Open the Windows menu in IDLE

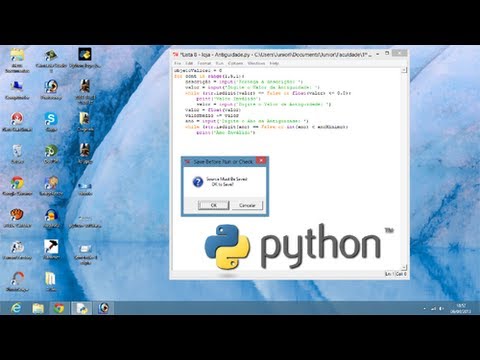tap(256, 63)
